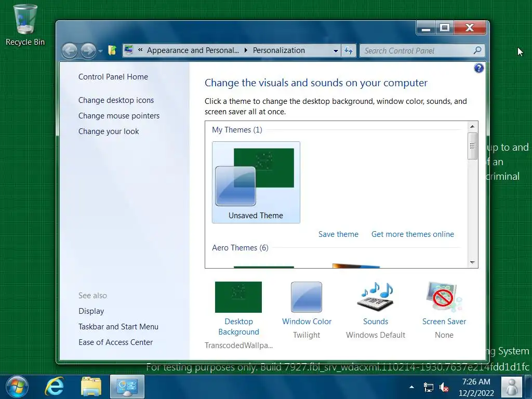Open Windows Explorer from the taskbar
The height and width of the screenshot is (399, 532).
91,387
